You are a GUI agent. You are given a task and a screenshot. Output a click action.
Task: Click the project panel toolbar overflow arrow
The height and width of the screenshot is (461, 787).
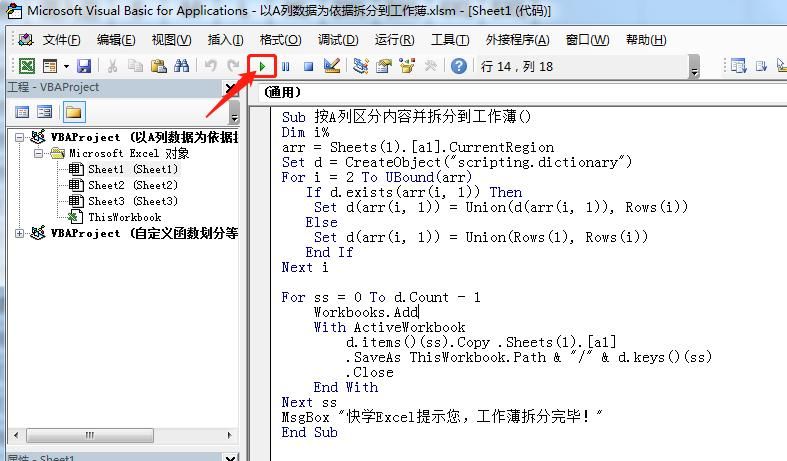(234, 112)
